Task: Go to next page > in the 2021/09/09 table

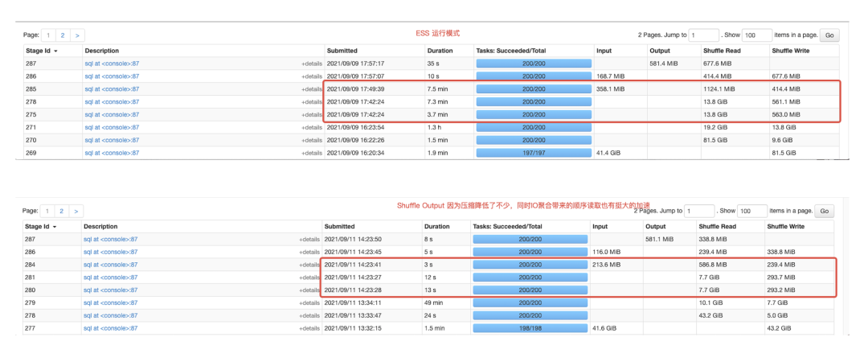Action: pos(77,35)
